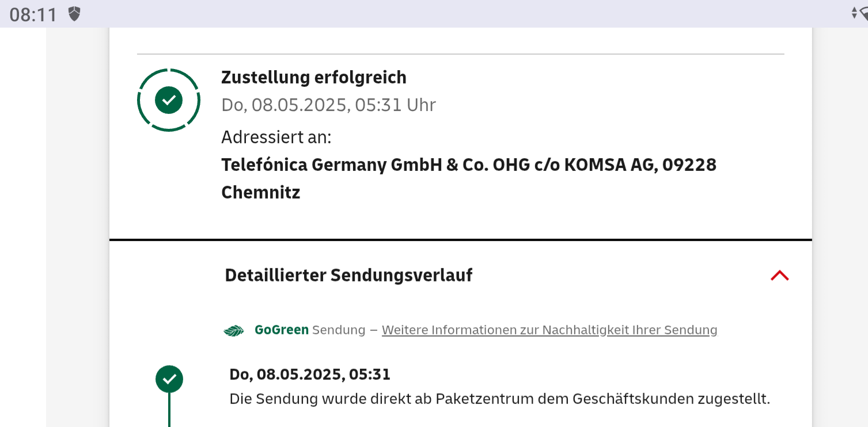Click the green checkmark timeline marker for 05:31

(x=169, y=379)
